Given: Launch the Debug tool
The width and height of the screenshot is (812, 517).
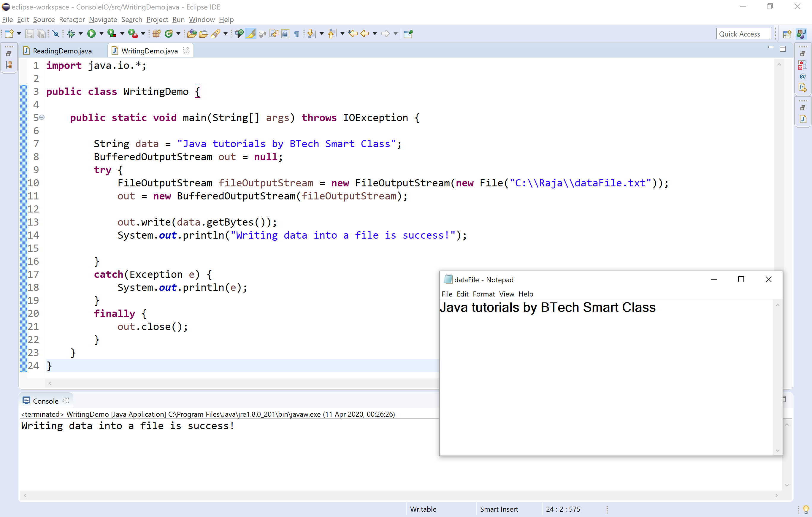Looking at the screenshot, I should pyautogui.click(x=72, y=33).
